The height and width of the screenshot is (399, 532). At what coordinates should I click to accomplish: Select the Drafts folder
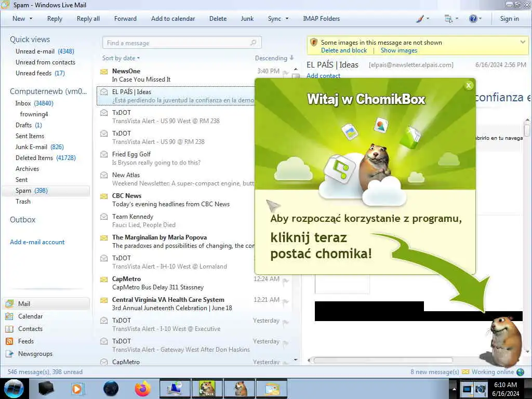[x=29, y=125]
